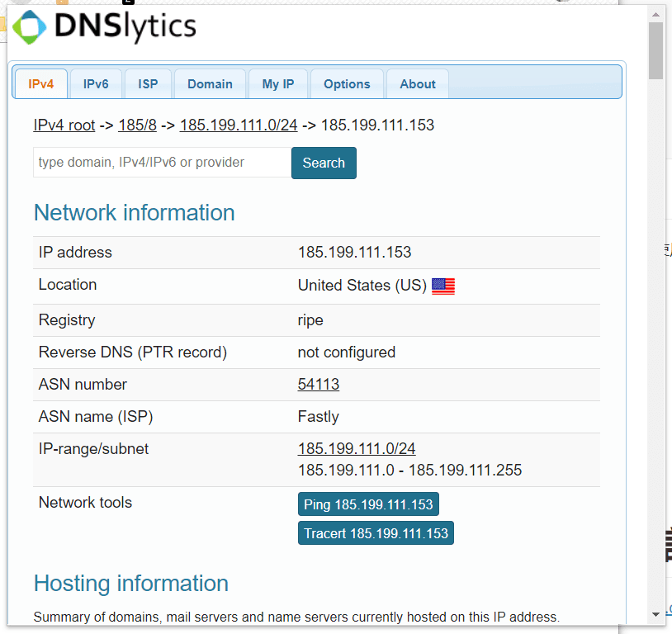Screen dimensions: 672x634
Task: Click the United States flag icon
Action: [443, 286]
